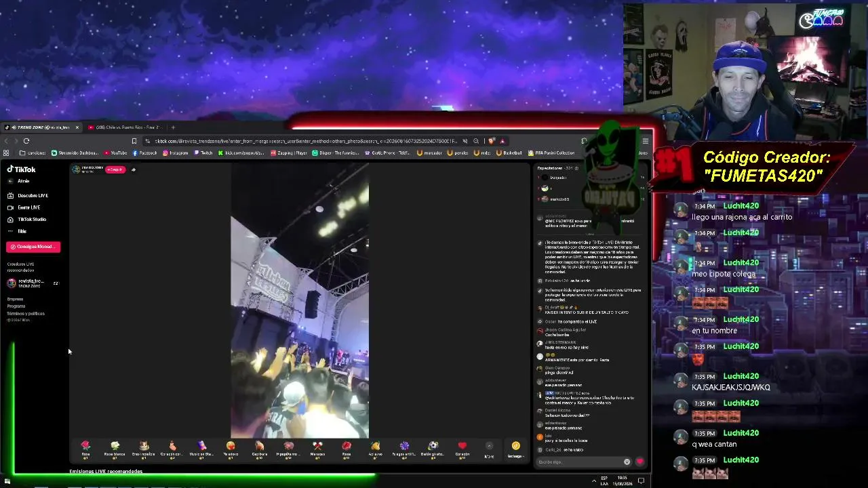This screenshot has width=868, height=488.
Task: Switch the ESP keyboard language indicator
Action: (605, 481)
